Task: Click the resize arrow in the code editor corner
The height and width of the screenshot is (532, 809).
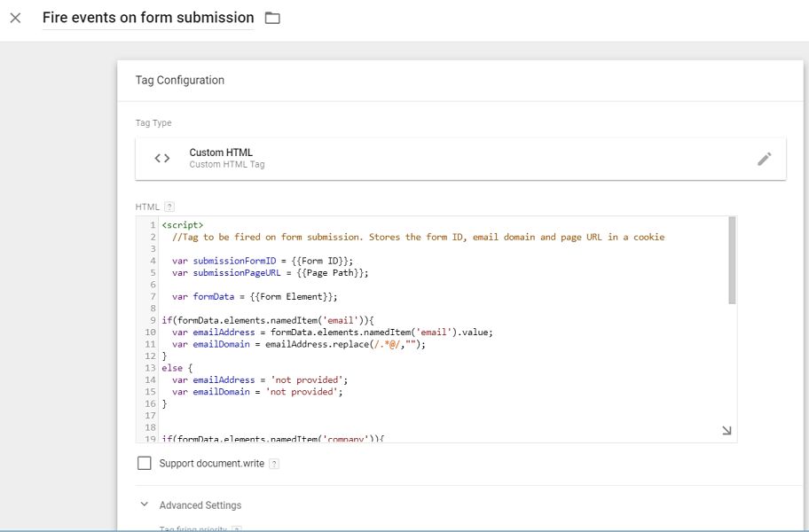Action: click(x=727, y=430)
